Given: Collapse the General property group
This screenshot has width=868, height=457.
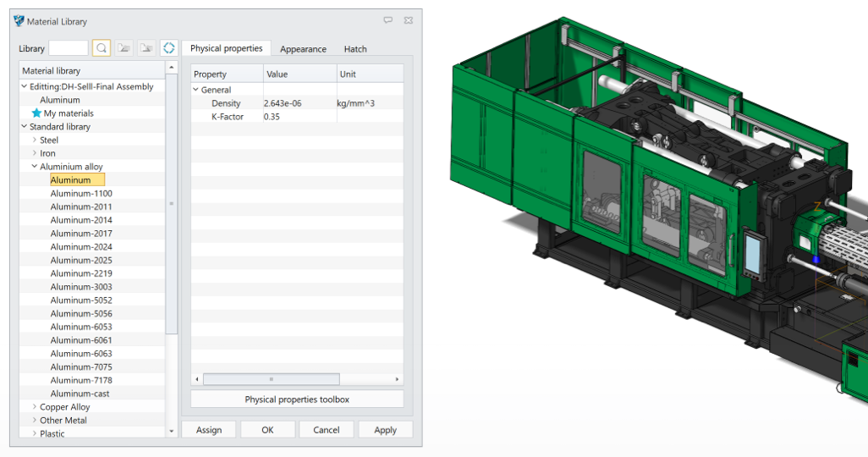Looking at the screenshot, I should (196, 90).
